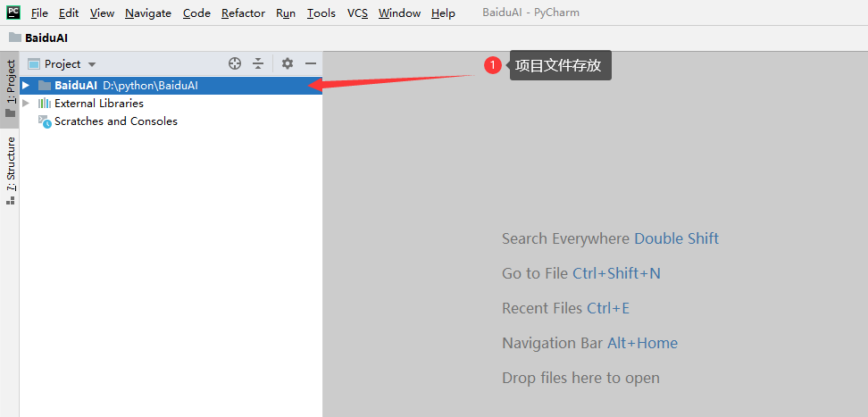Screen dimensions: 868x417
Task: Open the View menu
Action: point(102,13)
